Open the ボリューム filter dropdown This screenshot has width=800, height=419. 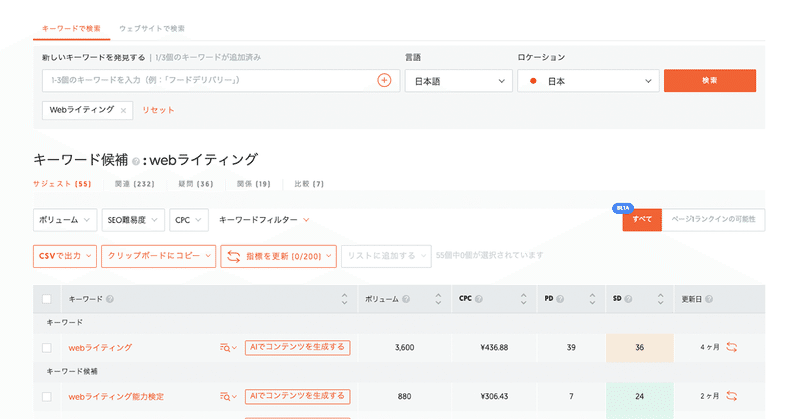(65, 220)
